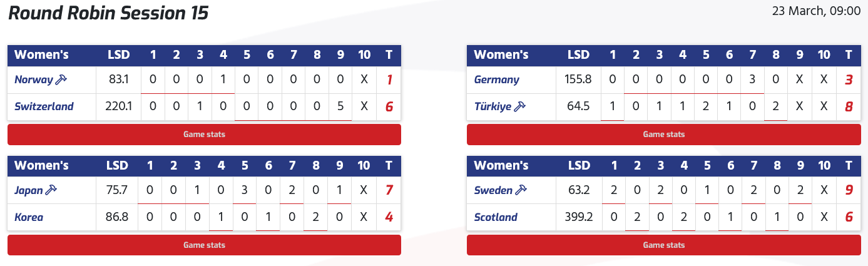Viewport: 868px width, 266px height.
Task: Select the Germany team name
Action: tap(497, 79)
